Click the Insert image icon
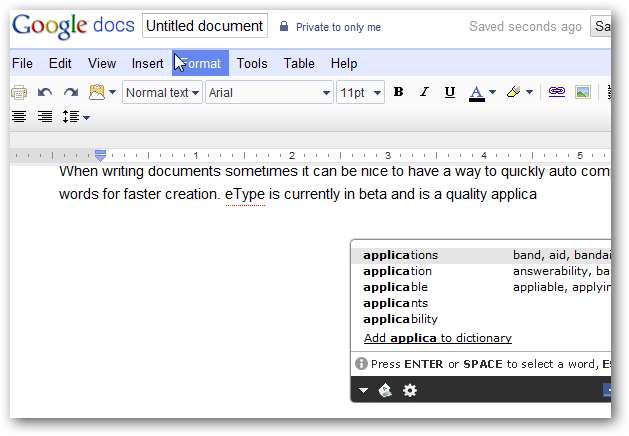This screenshot has width=629, height=436. click(582, 92)
